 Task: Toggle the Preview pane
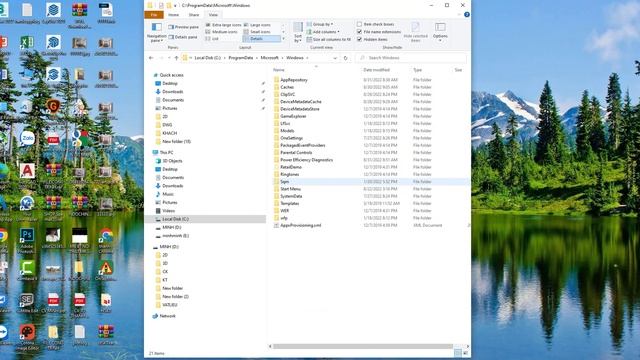[x=183, y=27]
